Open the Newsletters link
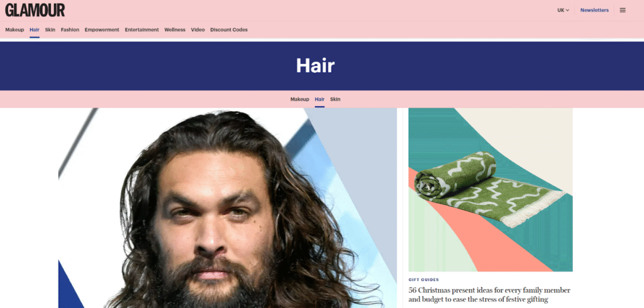 point(594,10)
